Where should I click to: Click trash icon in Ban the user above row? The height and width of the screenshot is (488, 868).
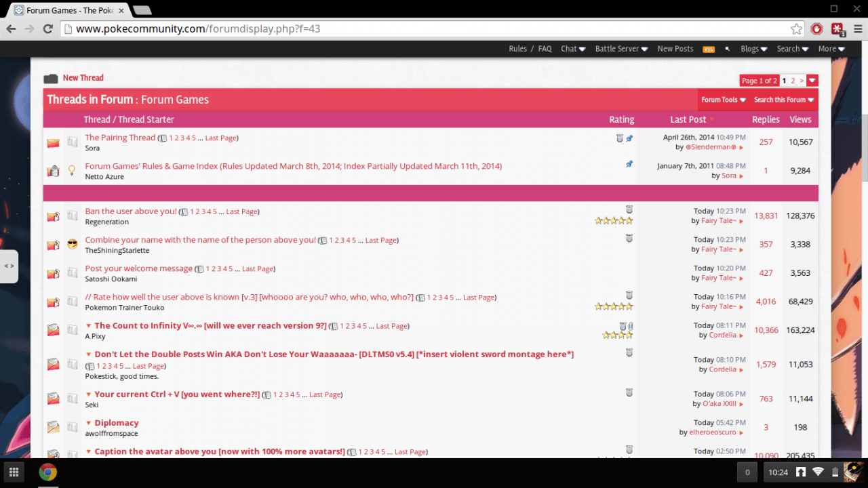629,210
